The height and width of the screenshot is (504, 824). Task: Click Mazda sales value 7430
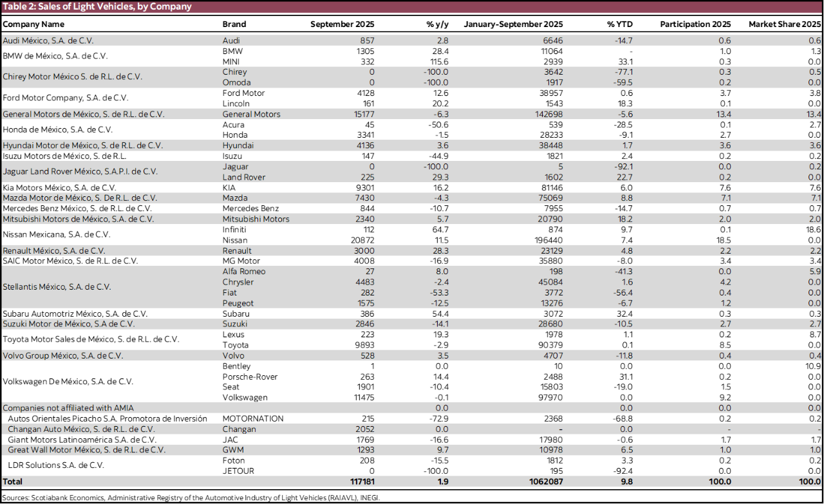tap(364, 198)
